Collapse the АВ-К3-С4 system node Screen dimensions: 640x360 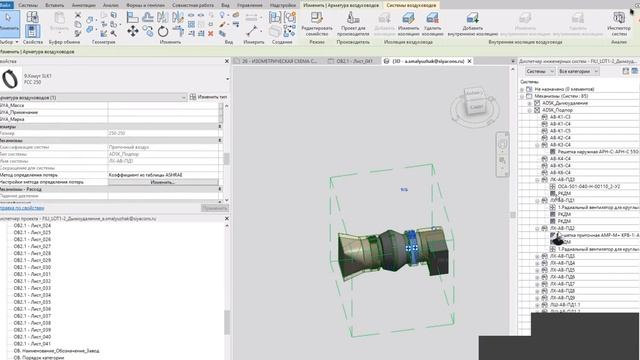538,145
